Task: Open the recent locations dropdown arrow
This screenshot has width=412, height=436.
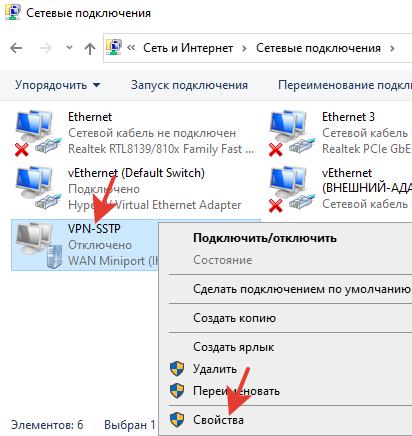Action: click(69, 48)
